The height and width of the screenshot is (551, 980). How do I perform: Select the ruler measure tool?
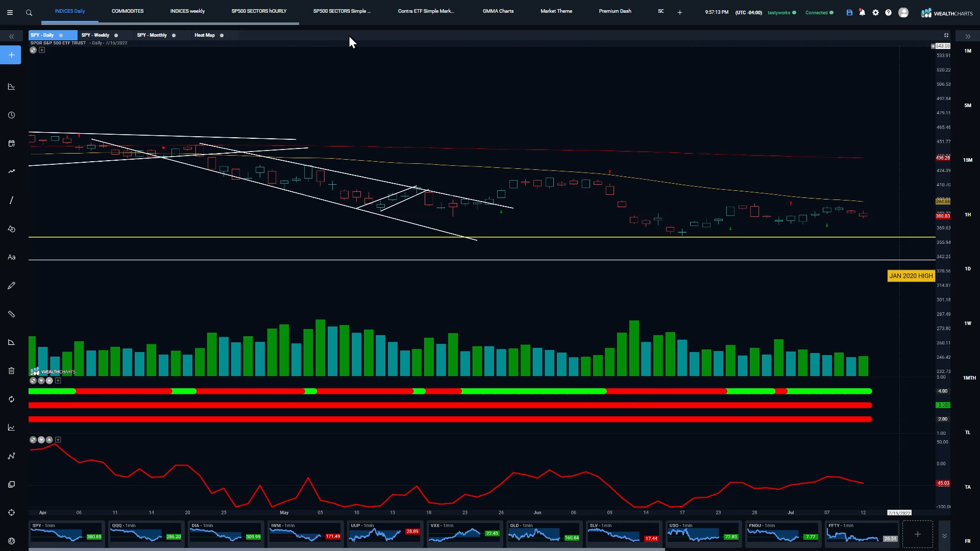tap(11, 314)
